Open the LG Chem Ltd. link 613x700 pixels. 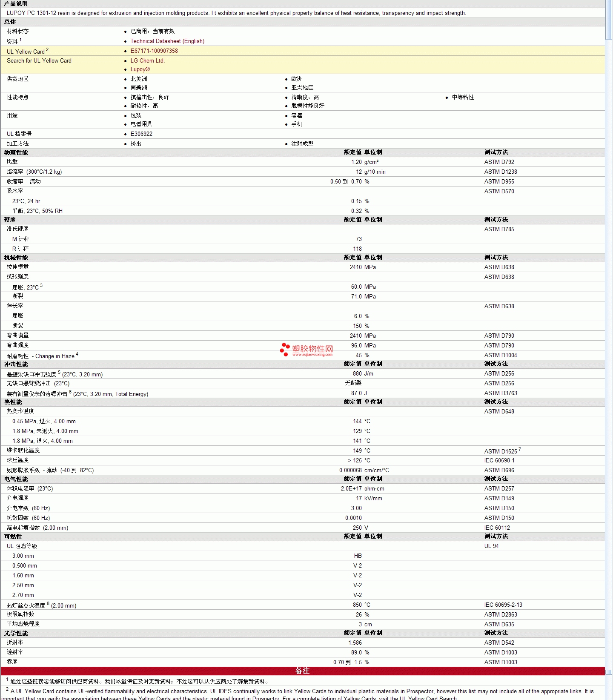tap(147, 61)
